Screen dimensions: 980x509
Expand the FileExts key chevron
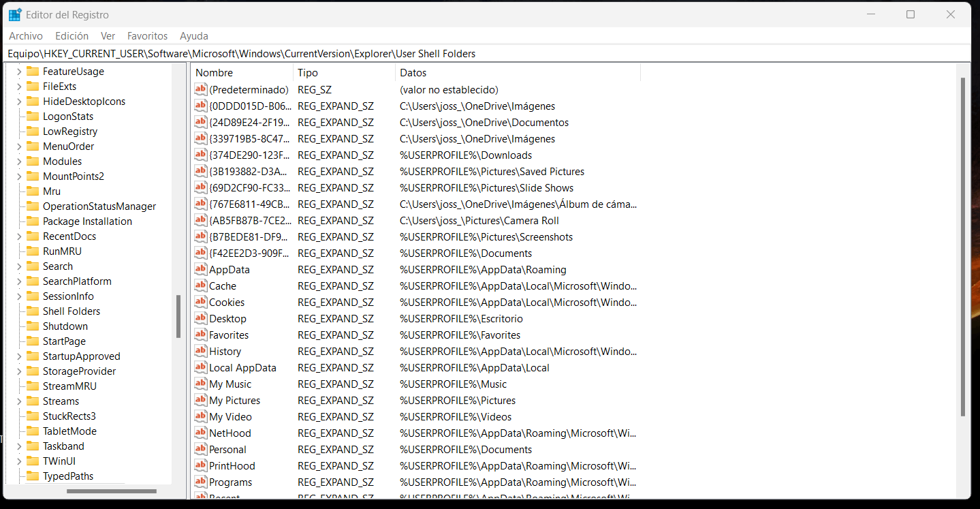(19, 86)
